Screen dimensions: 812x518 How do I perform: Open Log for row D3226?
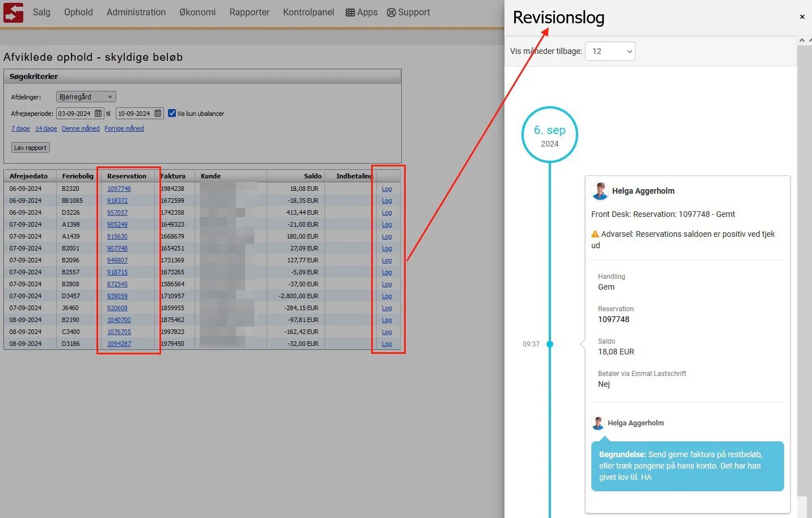[x=387, y=213]
